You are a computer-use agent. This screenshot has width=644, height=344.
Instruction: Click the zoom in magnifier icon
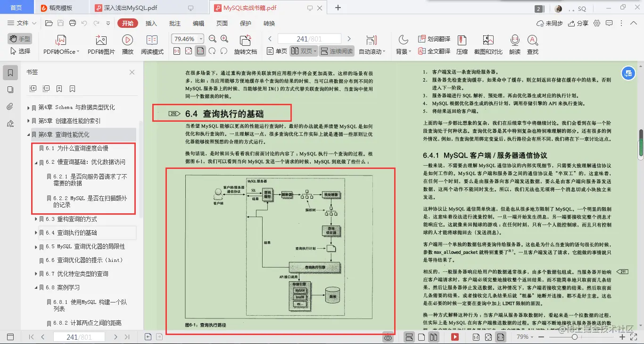click(x=224, y=39)
